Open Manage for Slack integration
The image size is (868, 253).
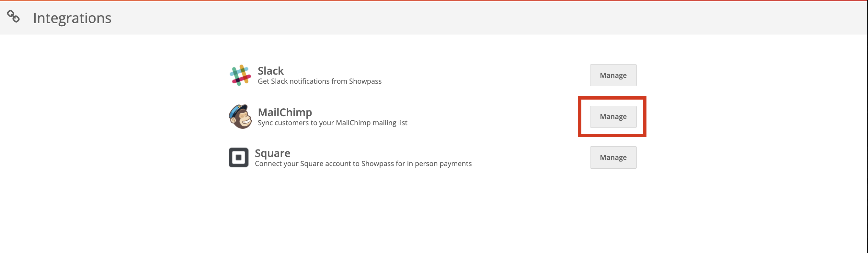[613, 75]
